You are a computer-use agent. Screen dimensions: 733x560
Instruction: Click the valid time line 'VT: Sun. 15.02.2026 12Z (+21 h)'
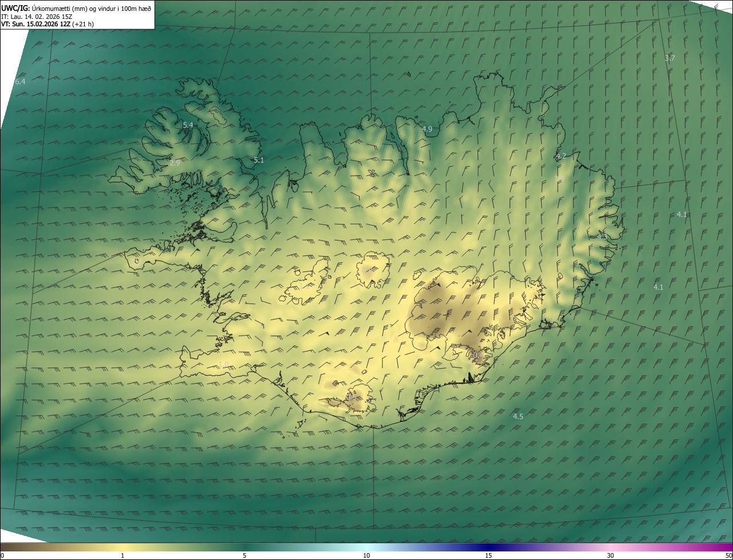[x=48, y=24]
